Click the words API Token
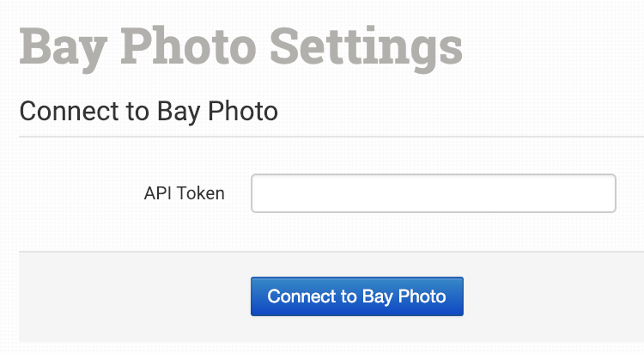This screenshot has height=354, width=644. tap(184, 193)
